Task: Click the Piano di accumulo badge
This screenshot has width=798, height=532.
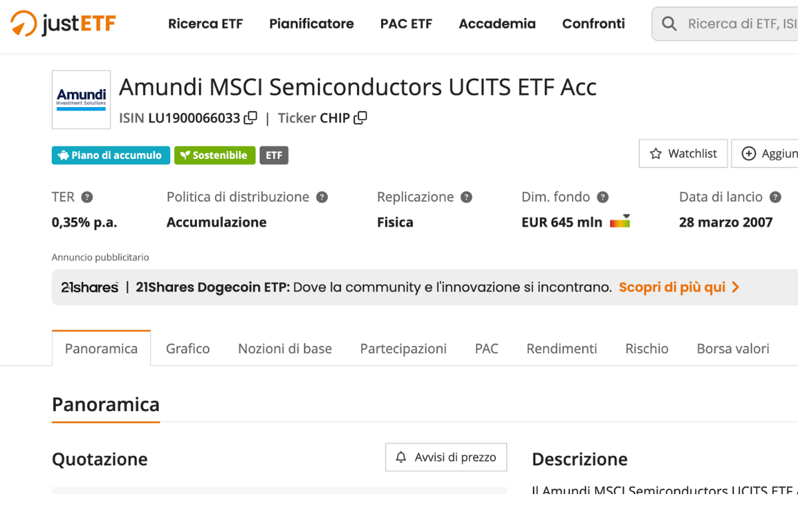Action: 110,155
